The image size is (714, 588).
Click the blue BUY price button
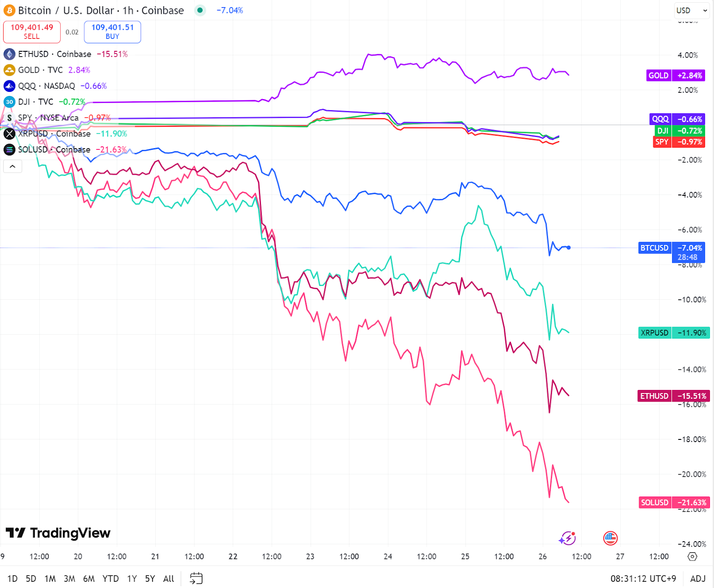pos(112,32)
